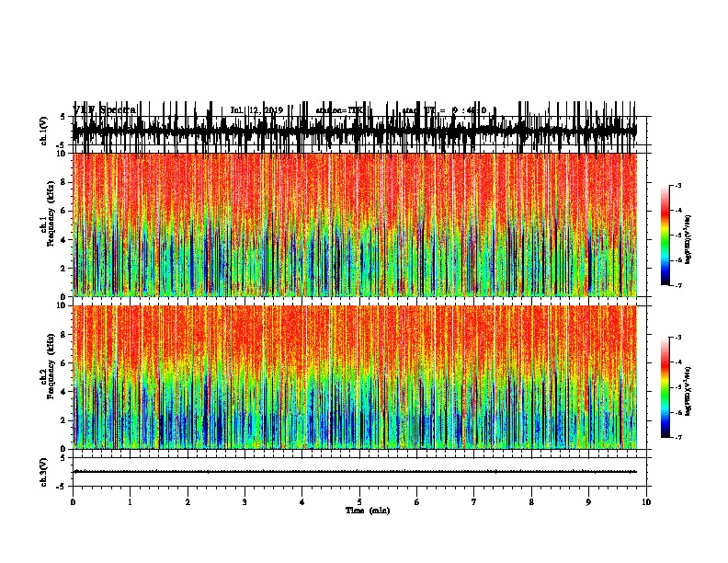Click the '10' tick label on time axis

pyautogui.click(x=646, y=502)
